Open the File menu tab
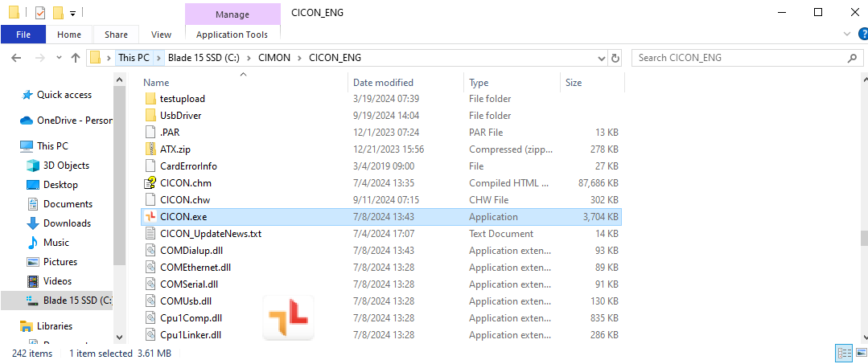Image resolution: width=868 pixels, height=364 pixels. 23,35
